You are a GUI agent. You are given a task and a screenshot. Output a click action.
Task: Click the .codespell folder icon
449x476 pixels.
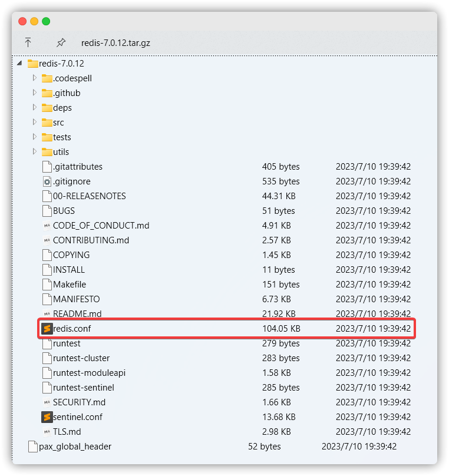coord(47,78)
